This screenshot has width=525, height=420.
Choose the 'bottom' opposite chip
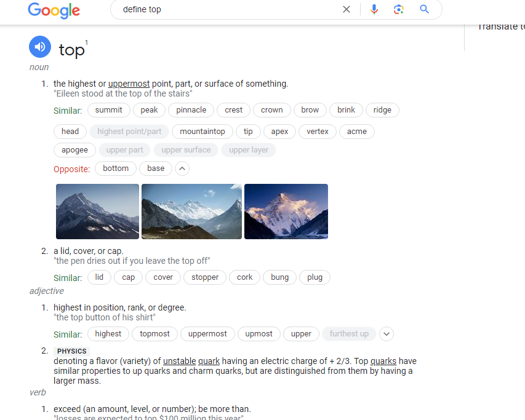click(x=116, y=168)
